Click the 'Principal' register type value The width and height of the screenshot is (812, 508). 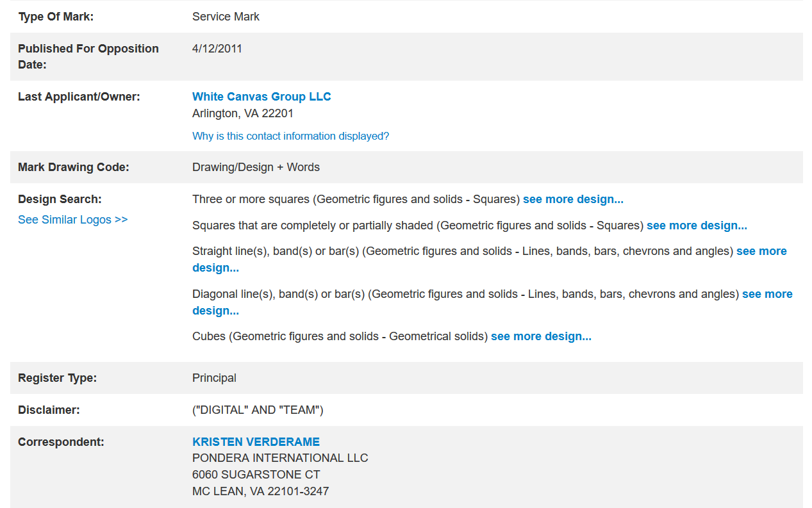tap(214, 378)
